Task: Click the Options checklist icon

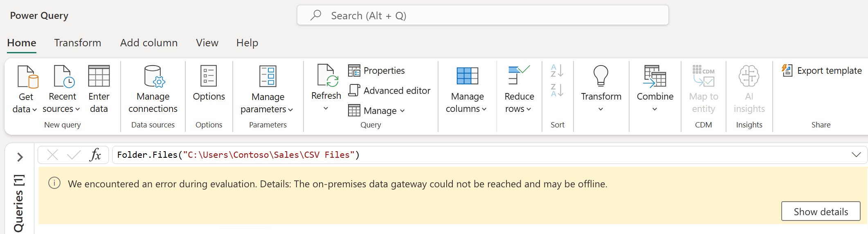Action: (209, 77)
